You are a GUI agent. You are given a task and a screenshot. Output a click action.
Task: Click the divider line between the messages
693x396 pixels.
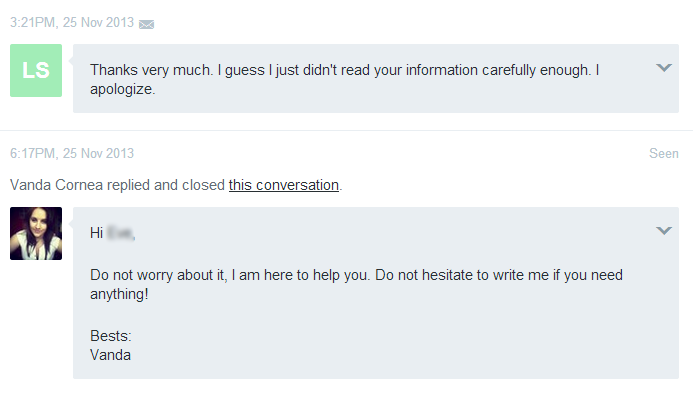pos(346,130)
